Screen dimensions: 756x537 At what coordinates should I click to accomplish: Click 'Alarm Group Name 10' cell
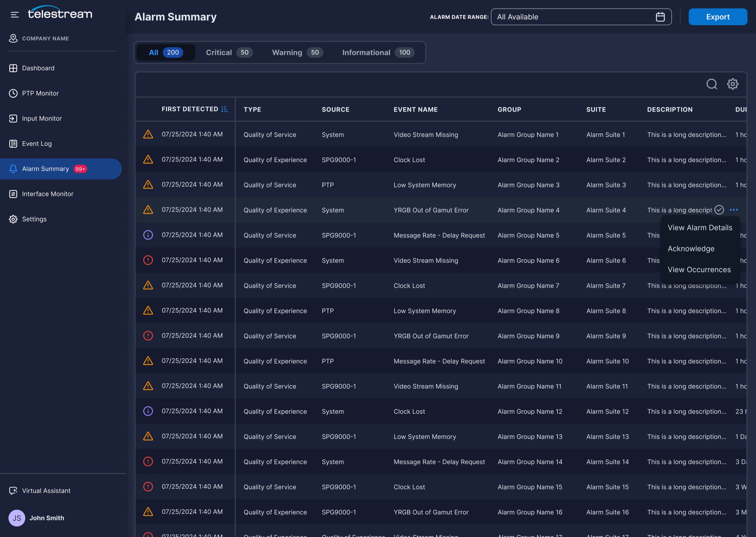pyautogui.click(x=530, y=361)
